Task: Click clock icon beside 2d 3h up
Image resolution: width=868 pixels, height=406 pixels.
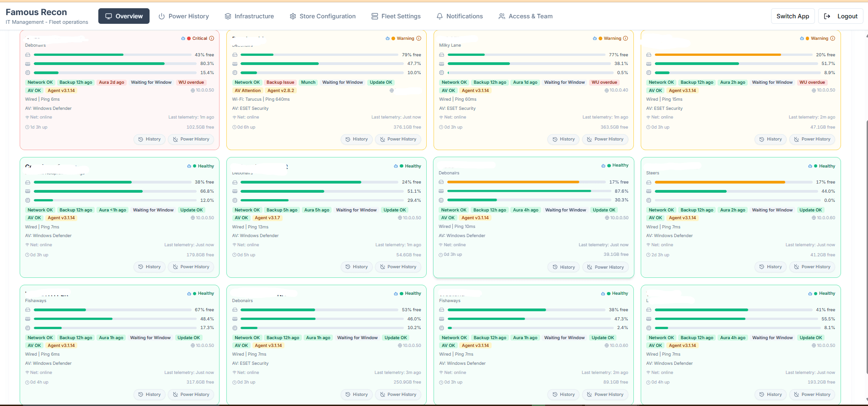Action: [x=648, y=255]
